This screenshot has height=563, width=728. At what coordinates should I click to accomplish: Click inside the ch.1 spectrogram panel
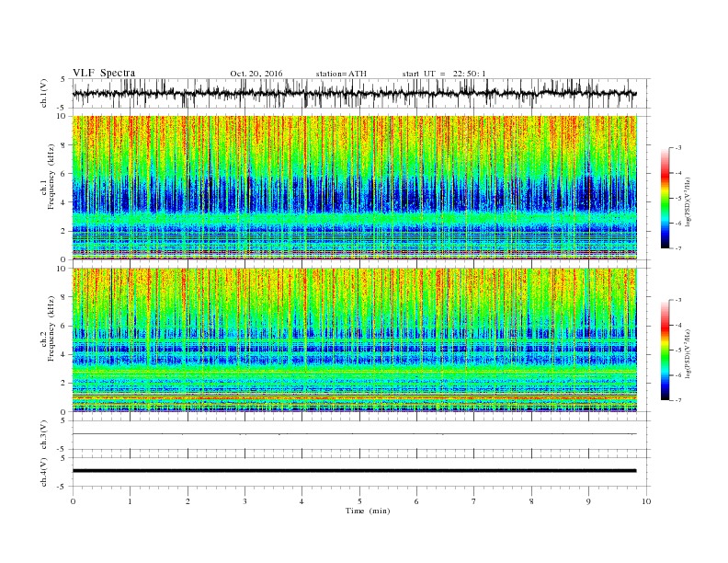(x=355, y=188)
